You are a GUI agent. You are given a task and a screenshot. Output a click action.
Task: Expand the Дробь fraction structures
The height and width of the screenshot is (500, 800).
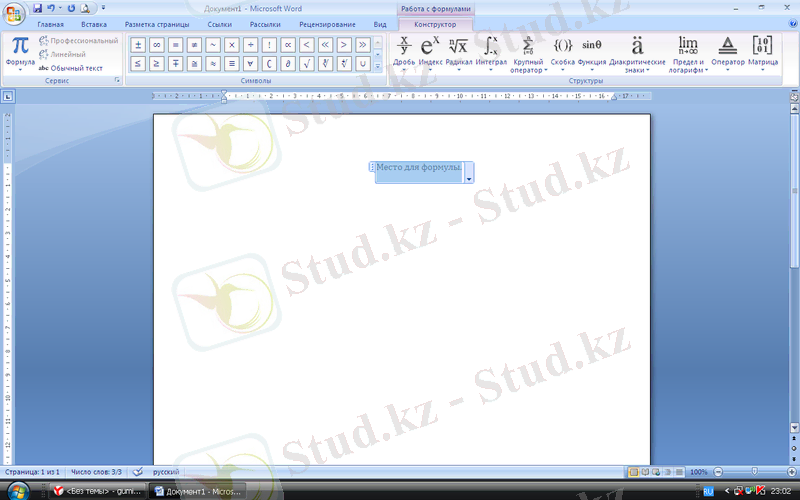(x=404, y=54)
